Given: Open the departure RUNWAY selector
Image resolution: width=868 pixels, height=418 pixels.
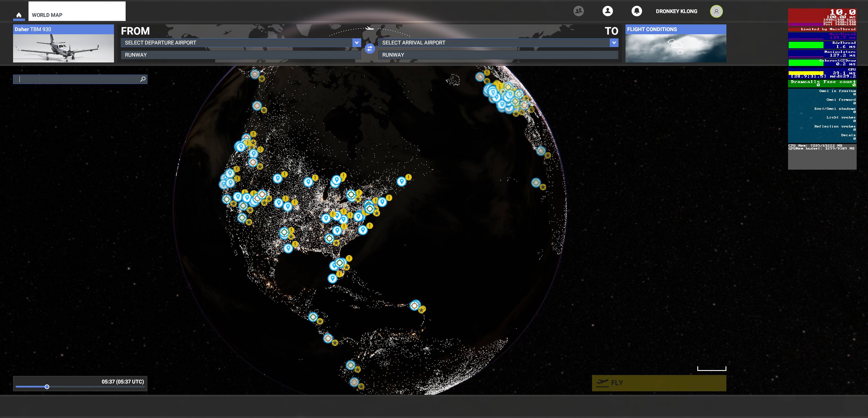Looking at the screenshot, I should (241, 55).
